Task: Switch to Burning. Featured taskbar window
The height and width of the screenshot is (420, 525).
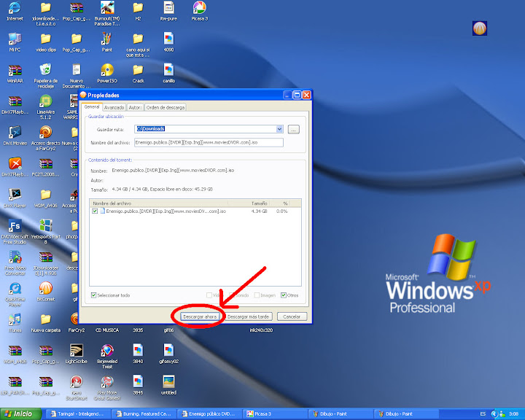Action: point(144,414)
